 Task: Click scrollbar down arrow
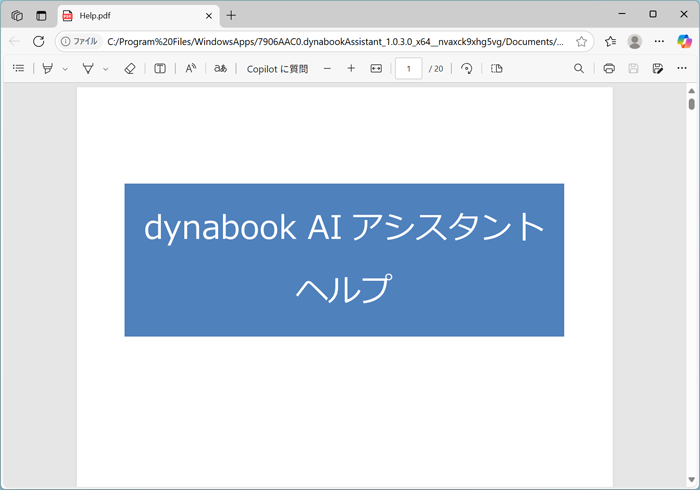click(x=692, y=480)
